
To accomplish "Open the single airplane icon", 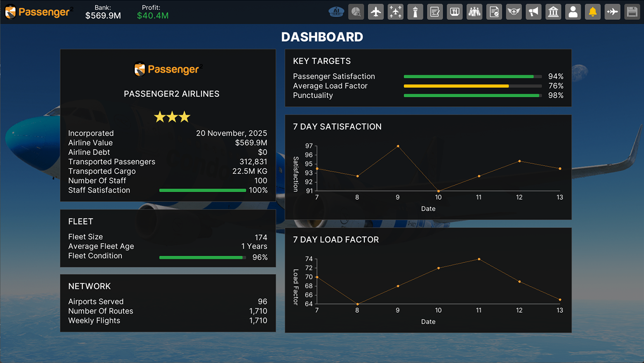I will (x=376, y=12).
